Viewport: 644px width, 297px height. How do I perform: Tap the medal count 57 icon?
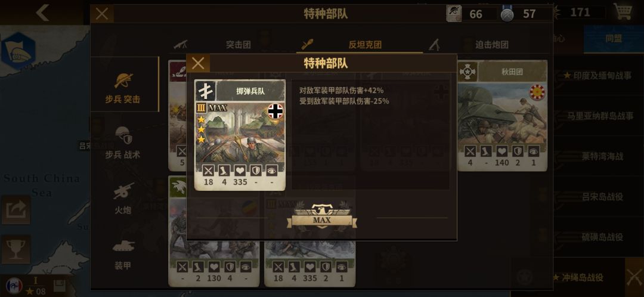pos(507,14)
